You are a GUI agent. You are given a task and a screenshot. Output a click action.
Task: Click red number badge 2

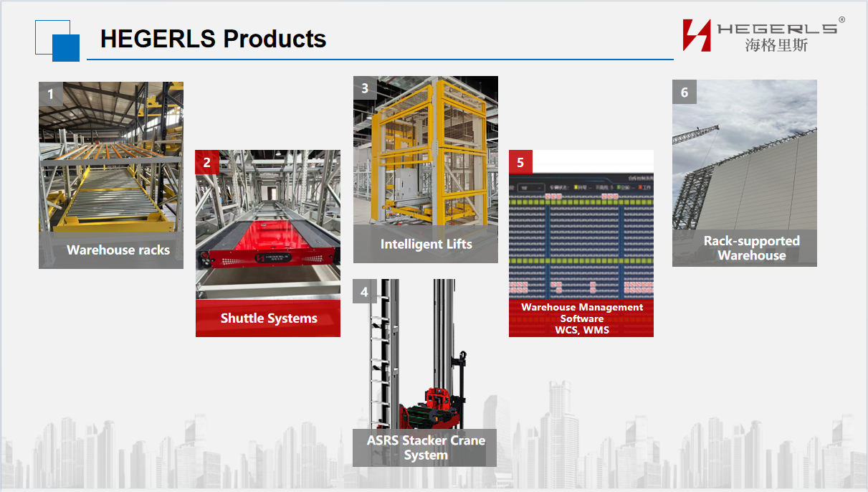tap(208, 162)
